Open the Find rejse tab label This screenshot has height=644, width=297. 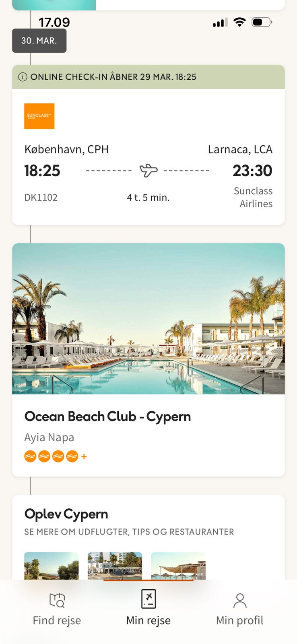pyautogui.click(x=57, y=620)
